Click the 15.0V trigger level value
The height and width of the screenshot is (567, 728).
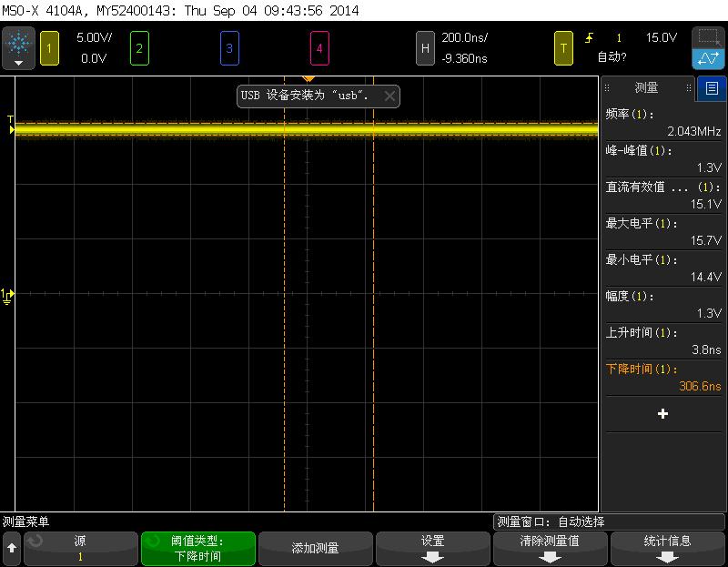[x=662, y=37]
